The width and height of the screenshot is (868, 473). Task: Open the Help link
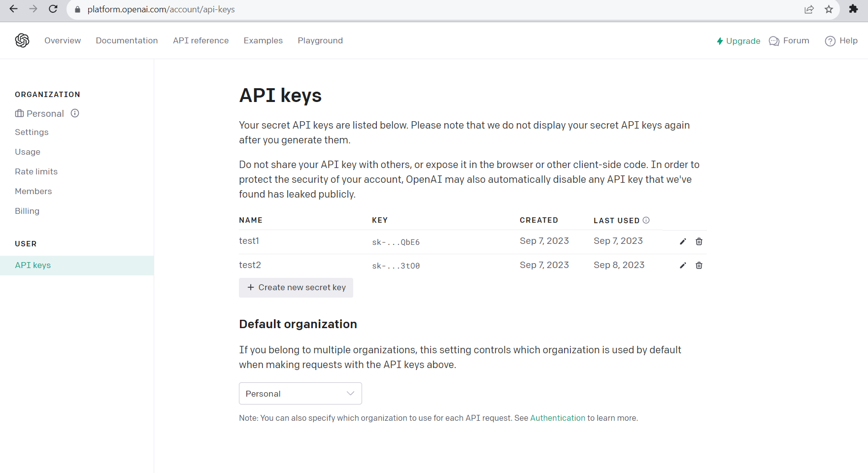coord(848,40)
